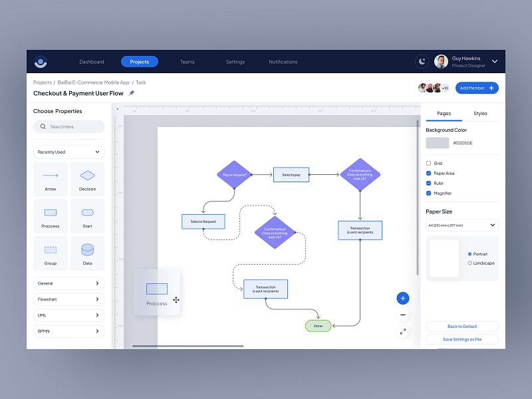Screen dimensions: 532x399
Task: Select the Data shape tool
Action: [x=87, y=253]
